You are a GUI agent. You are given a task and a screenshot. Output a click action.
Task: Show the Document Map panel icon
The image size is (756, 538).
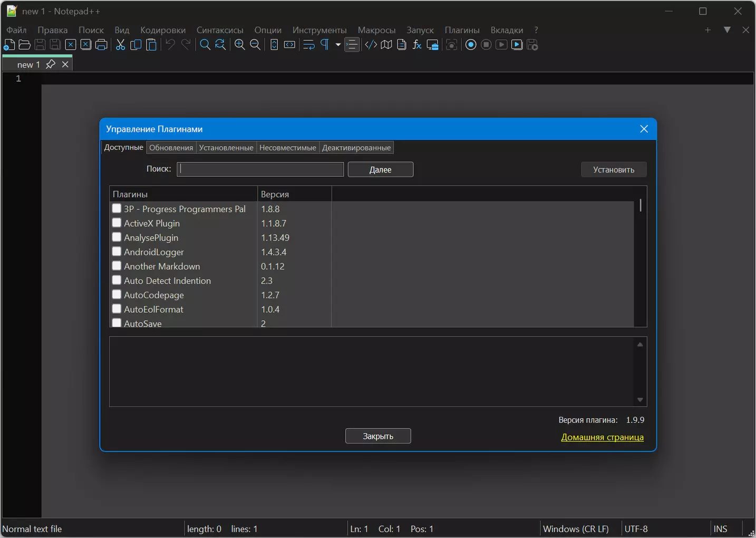pos(386,45)
